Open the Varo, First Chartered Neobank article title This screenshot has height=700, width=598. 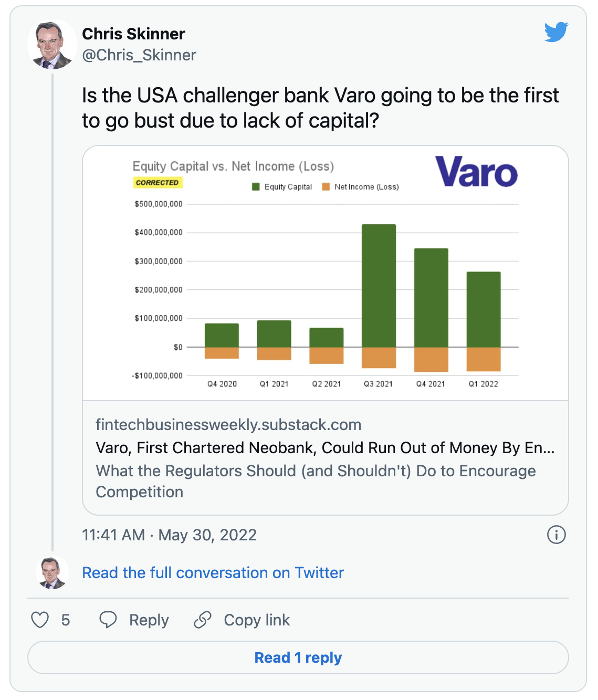click(x=325, y=447)
